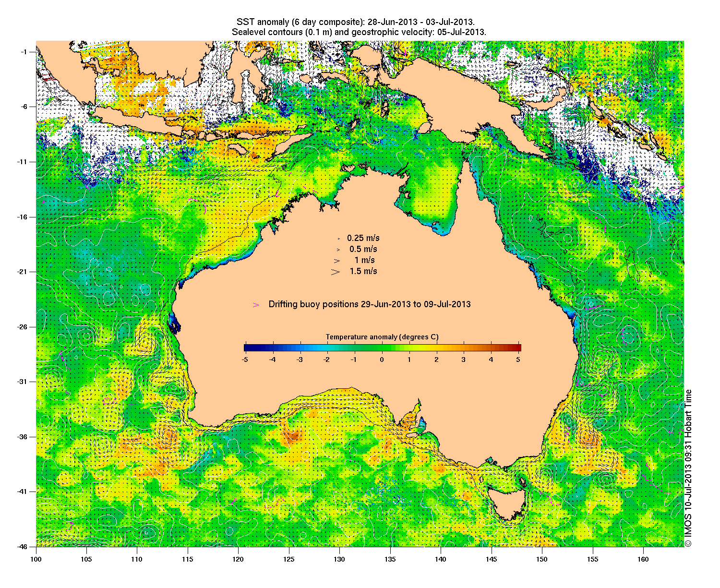Click longitude axis label 160

coord(643,559)
